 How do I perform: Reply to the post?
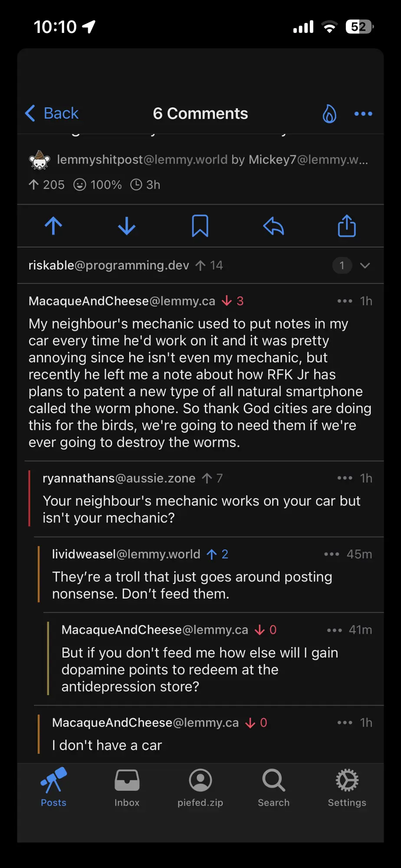pyautogui.click(x=273, y=226)
